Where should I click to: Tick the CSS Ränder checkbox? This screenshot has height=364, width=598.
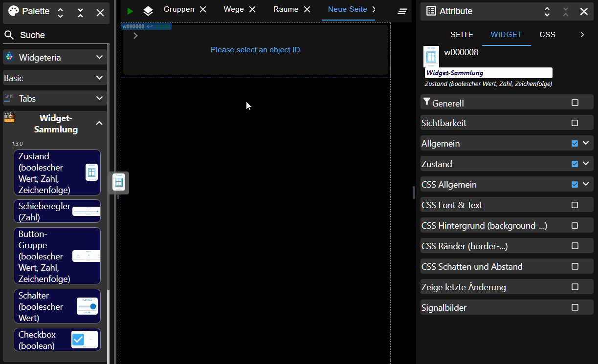tap(575, 246)
